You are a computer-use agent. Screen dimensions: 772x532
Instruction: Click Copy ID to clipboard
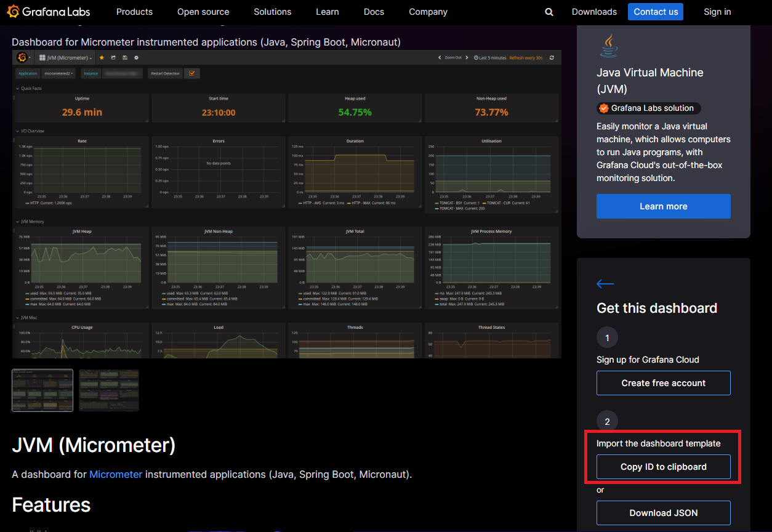point(664,467)
